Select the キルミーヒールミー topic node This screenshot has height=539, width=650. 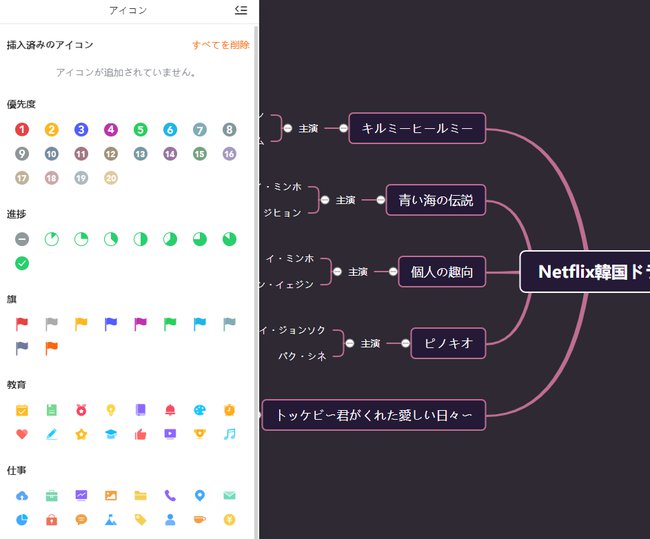[x=417, y=129]
